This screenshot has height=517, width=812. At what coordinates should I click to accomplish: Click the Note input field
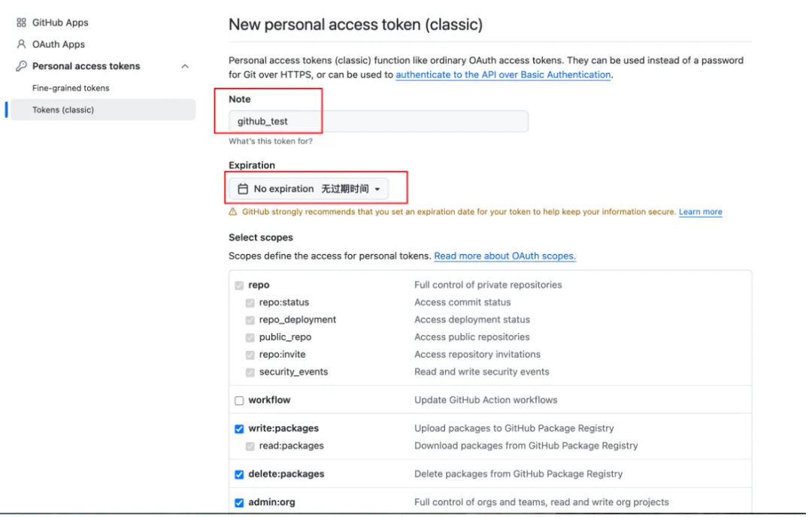pyautogui.click(x=378, y=122)
